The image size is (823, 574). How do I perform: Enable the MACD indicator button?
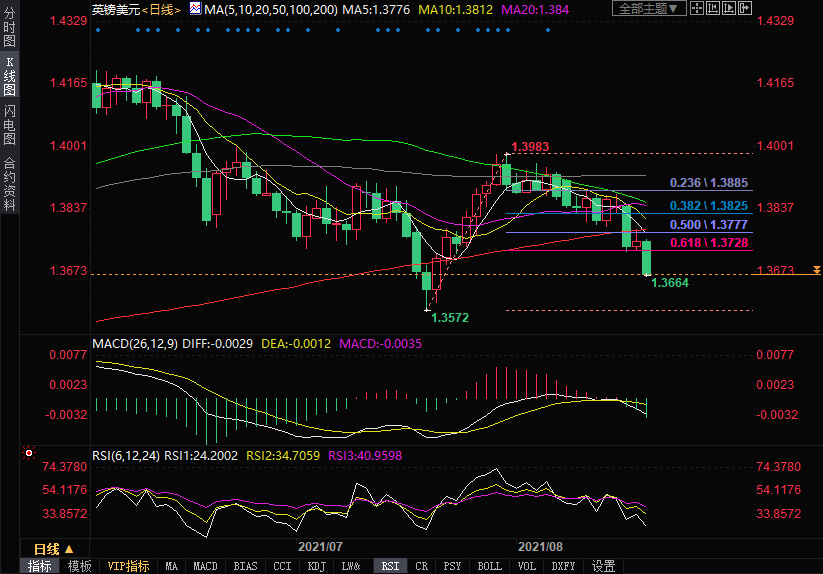[x=205, y=566]
